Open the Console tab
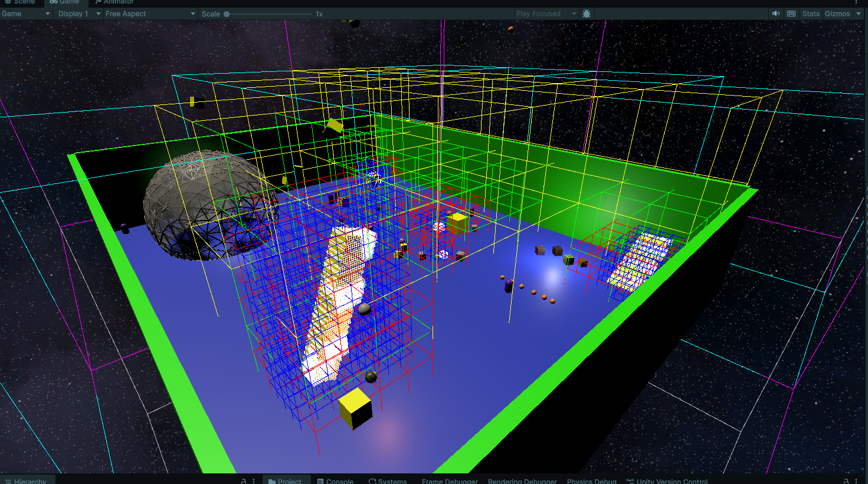 pyautogui.click(x=335, y=481)
